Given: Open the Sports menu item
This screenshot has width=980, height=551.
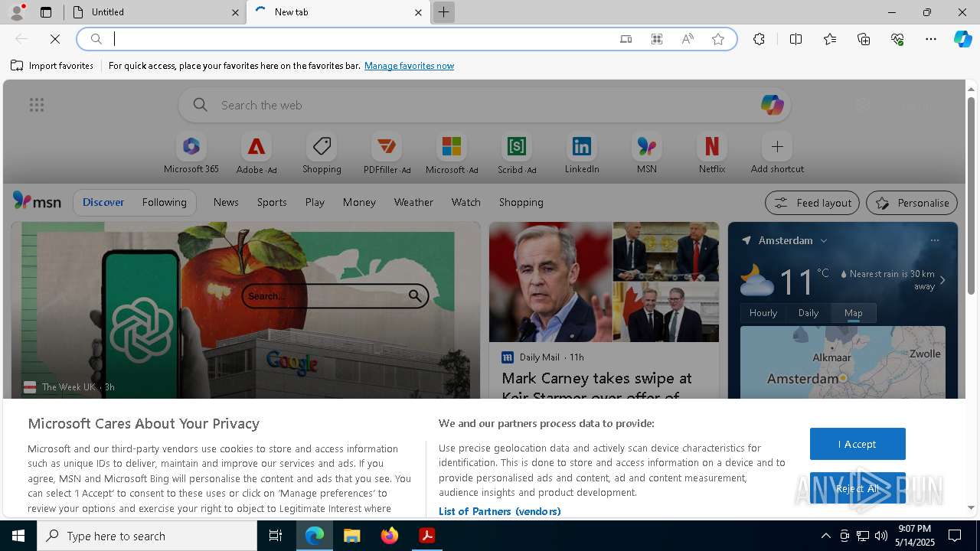Looking at the screenshot, I should tap(272, 202).
